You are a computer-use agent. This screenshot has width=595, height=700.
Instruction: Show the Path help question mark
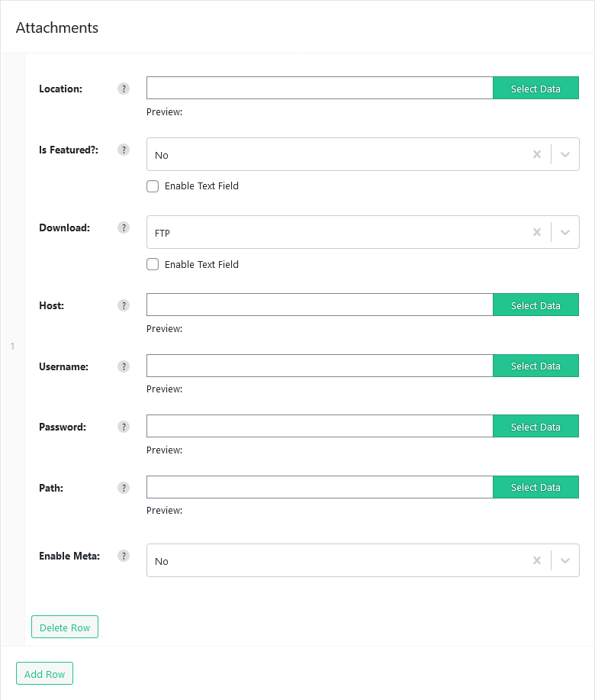[x=124, y=488]
